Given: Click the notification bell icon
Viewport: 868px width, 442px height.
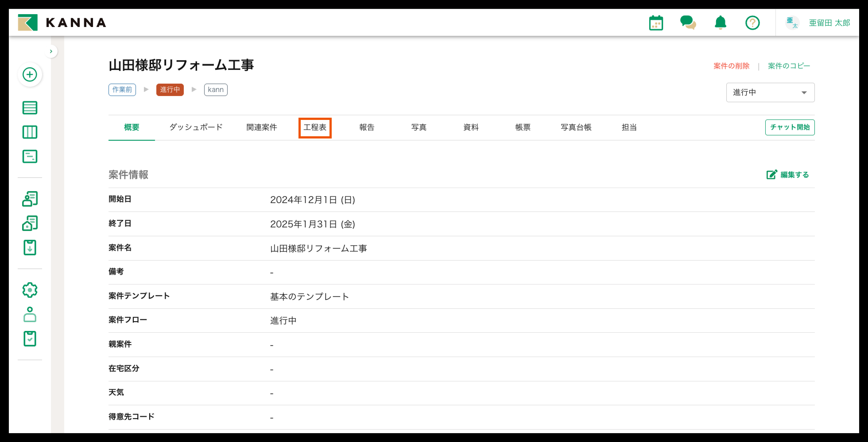Looking at the screenshot, I should 720,23.
